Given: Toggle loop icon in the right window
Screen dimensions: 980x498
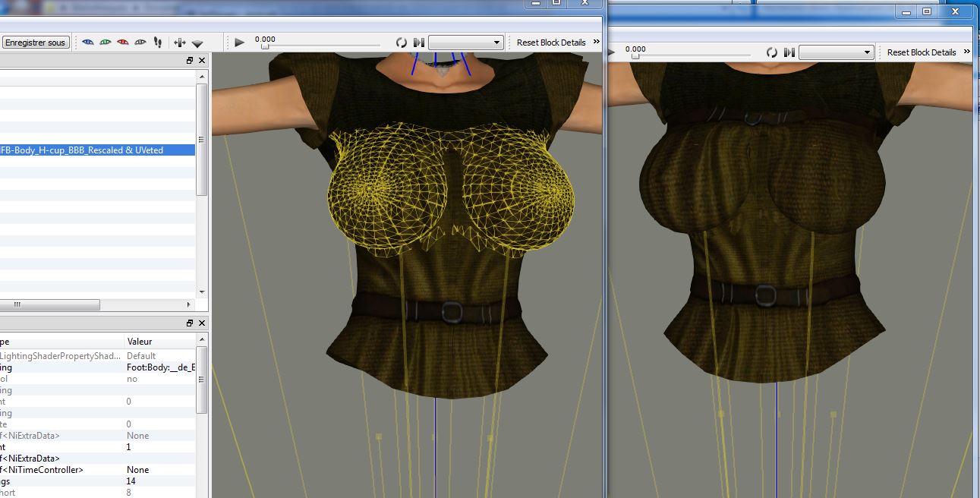Looking at the screenshot, I should pos(772,52).
